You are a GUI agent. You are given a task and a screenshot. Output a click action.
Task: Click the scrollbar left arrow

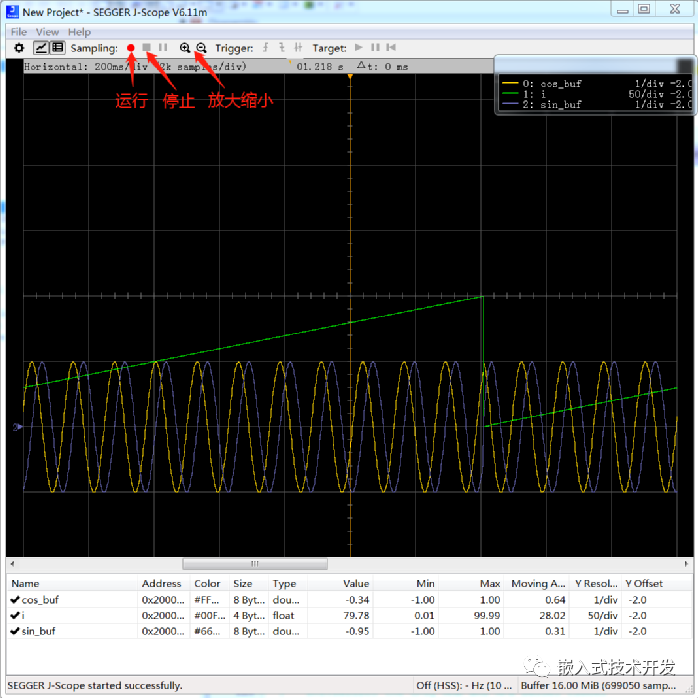pos(12,564)
